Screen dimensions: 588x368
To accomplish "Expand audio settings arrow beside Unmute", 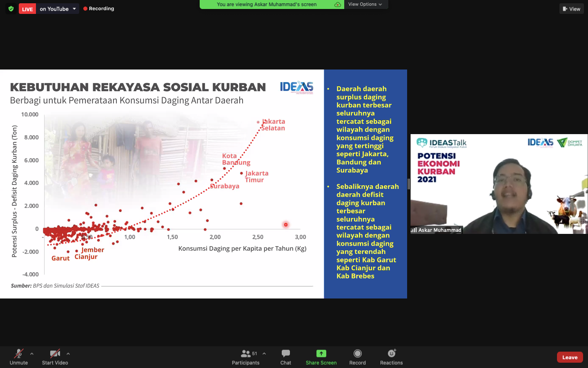I will tap(32, 354).
